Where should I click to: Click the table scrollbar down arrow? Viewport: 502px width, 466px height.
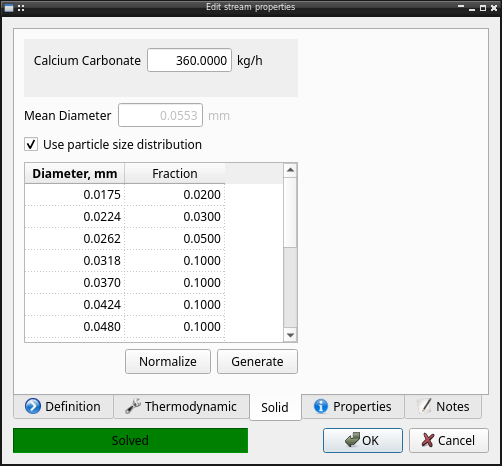(x=290, y=335)
